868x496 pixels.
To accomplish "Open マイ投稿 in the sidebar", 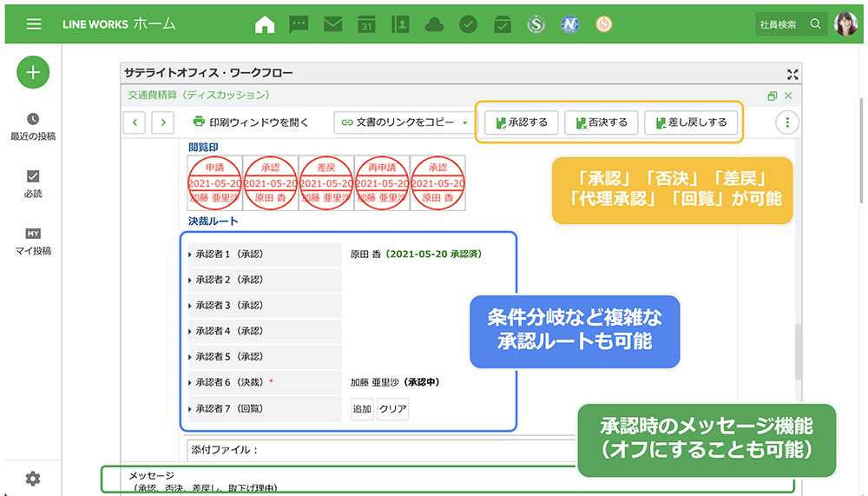I will click(33, 242).
